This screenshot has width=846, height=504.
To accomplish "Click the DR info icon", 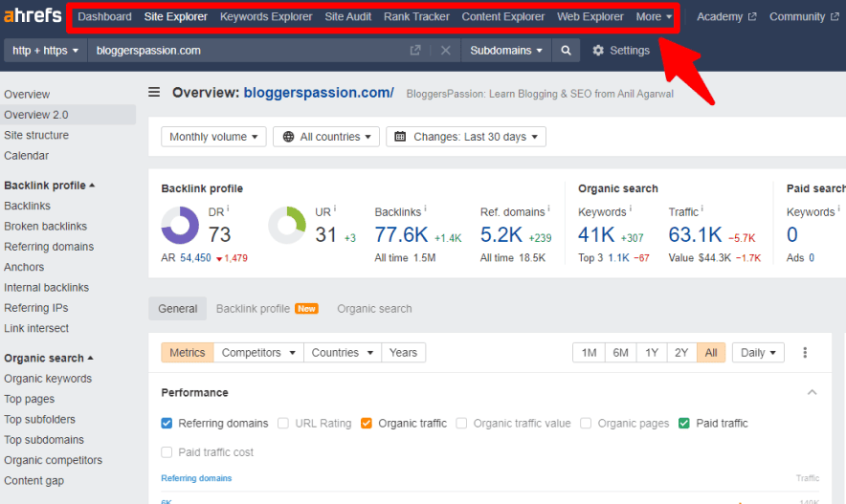I will 228,208.
